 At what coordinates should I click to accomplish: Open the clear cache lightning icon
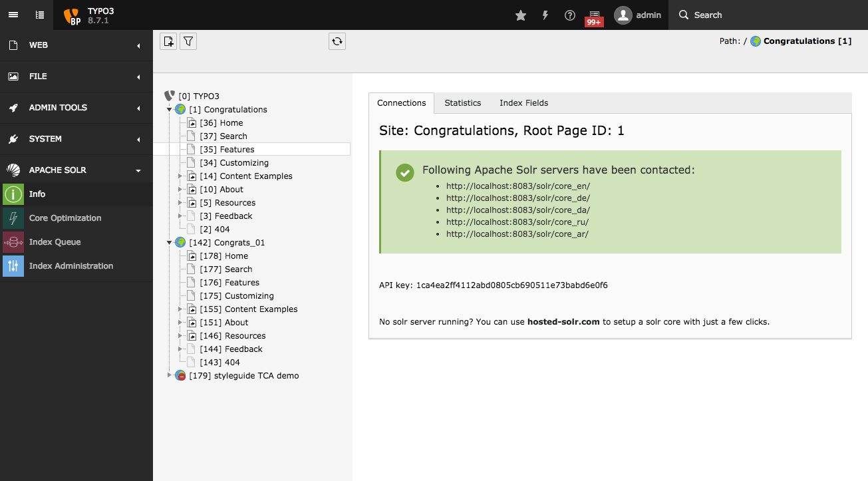click(x=545, y=15)
